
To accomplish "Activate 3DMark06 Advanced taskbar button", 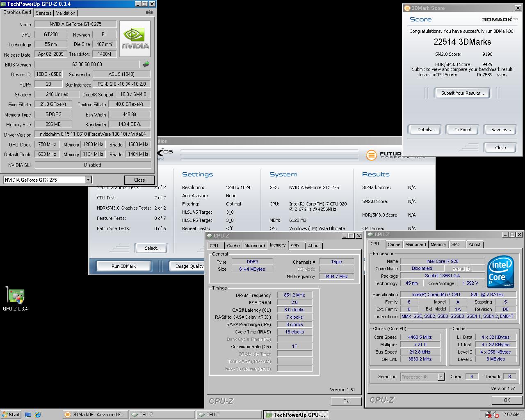I will [95, 415].
